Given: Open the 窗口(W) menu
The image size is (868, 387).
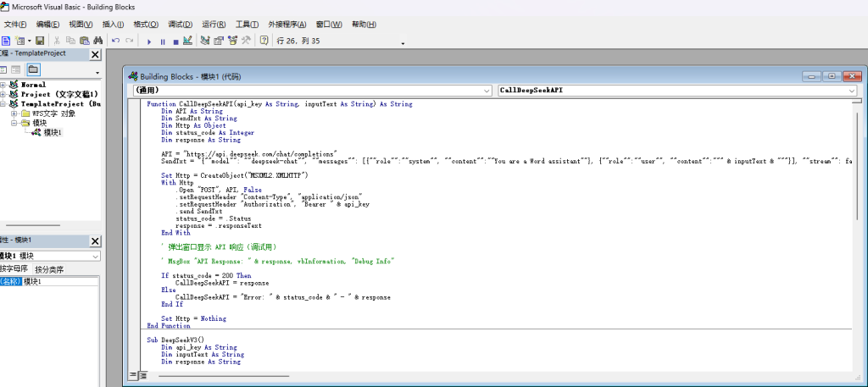Looking at the screenshot, I should click(329, 25).
